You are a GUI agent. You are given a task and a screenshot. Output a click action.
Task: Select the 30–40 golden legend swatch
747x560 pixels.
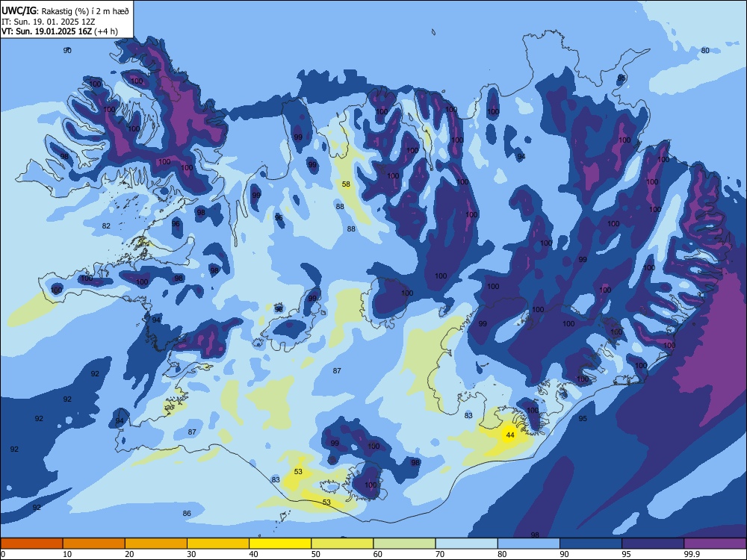click(218, 544)
